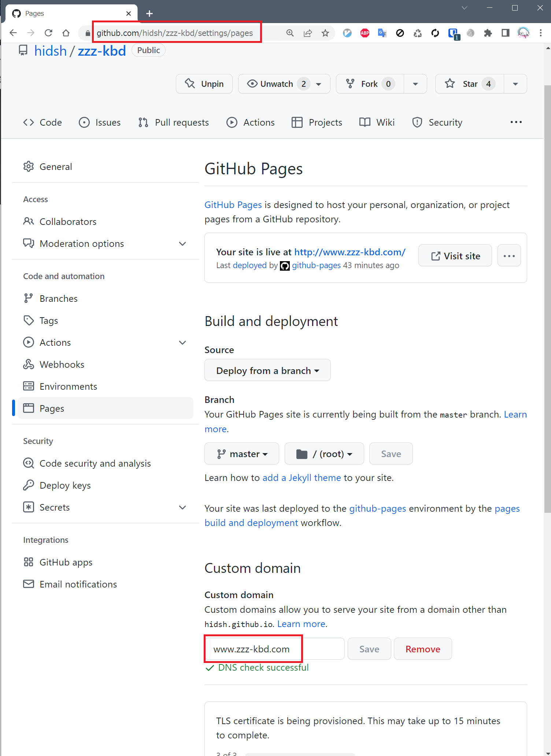Image resolution: width=551 pixels, height=756 pixels.
Task: Click the hidsh owner link
Action: pos(51,51)
